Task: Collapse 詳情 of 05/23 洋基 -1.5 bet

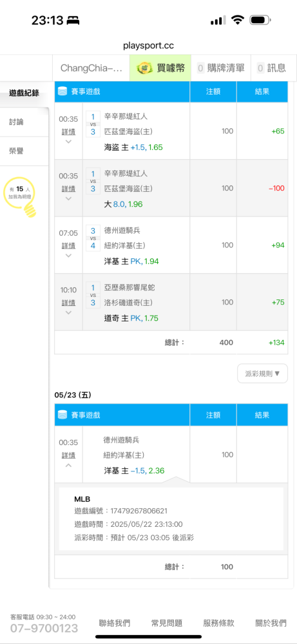Action: click(x=68, y=465)
